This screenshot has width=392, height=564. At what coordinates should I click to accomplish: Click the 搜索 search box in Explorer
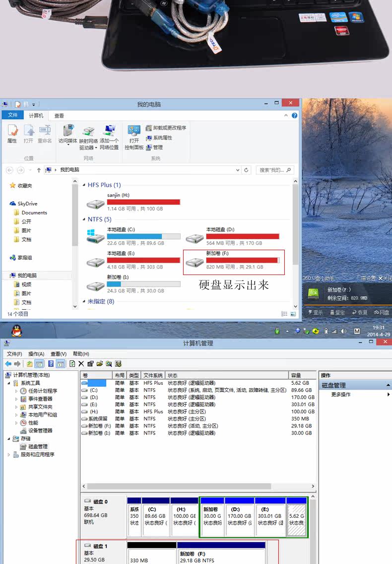pyautogui.click(x=275, y=170)
